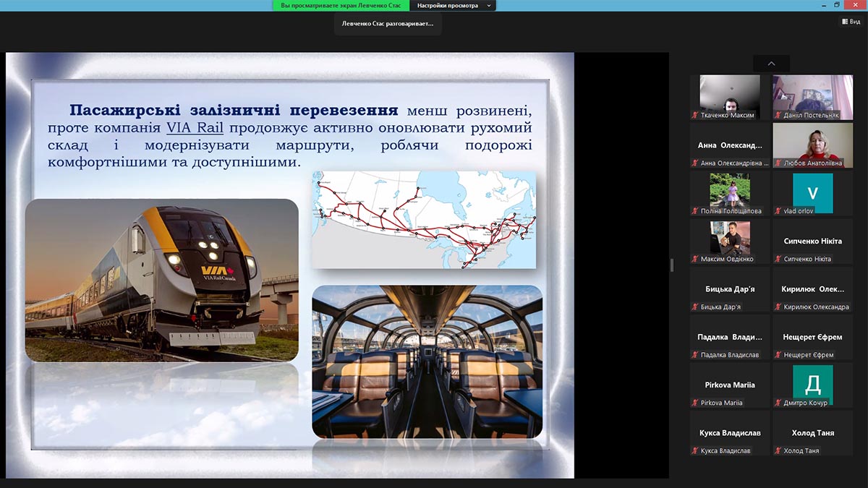
Task: Restore down the Zoom window
Action: (x=837, y=5)
